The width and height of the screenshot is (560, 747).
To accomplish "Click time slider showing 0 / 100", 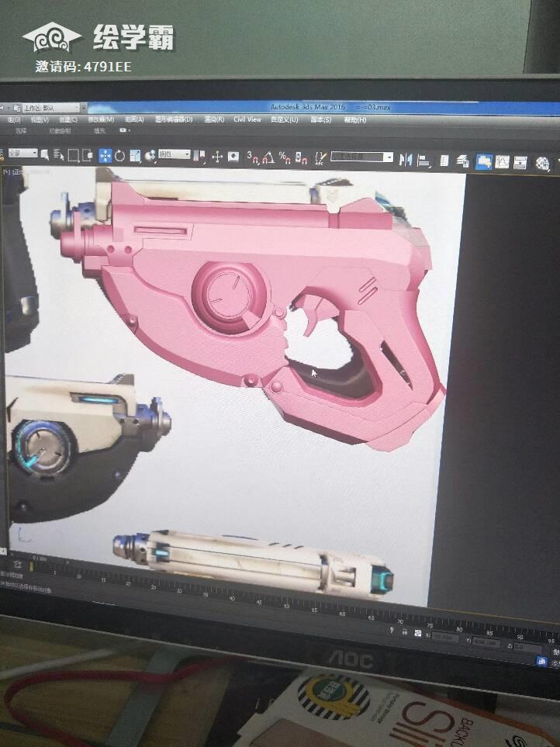I will coord(40,558).
